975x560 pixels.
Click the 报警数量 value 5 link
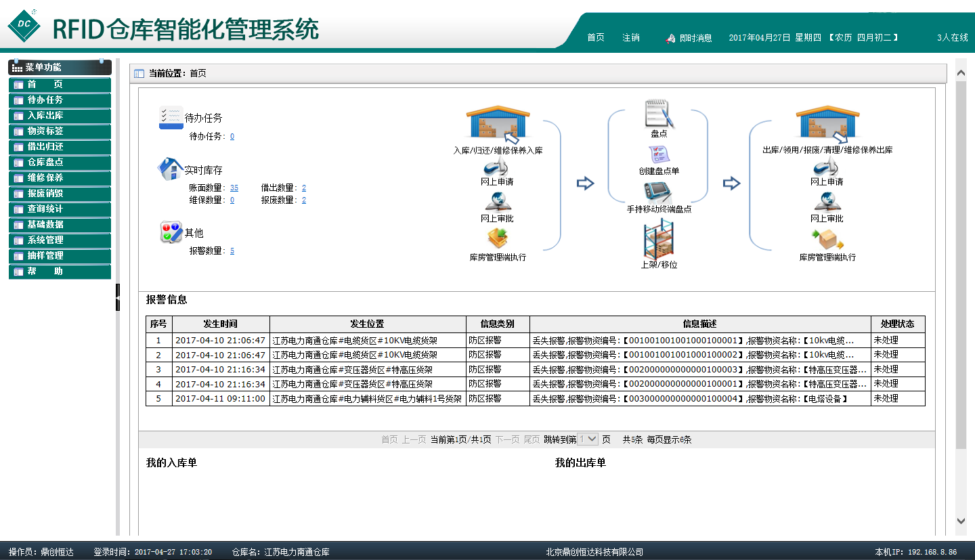232,251
